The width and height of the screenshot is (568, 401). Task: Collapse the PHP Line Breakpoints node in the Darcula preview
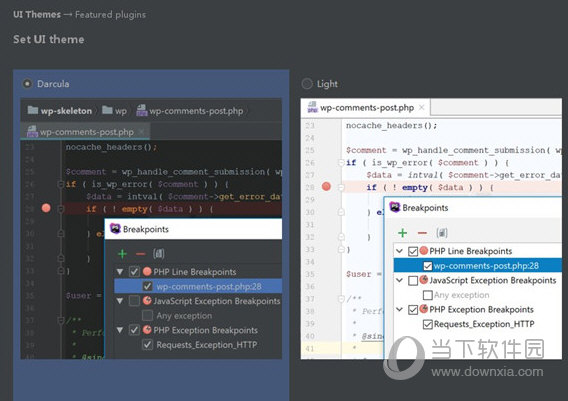coord(120,271)
